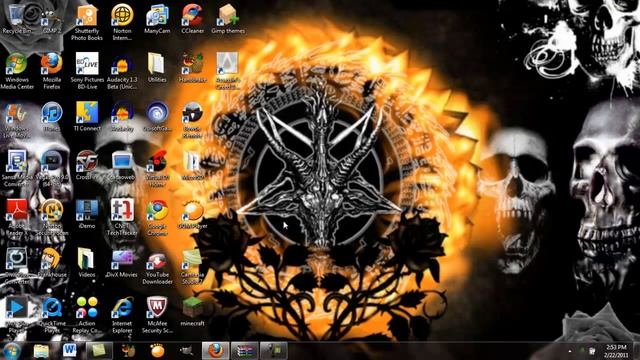Open the Windows Start menu orb
The width and height of the screenshot is (640, 360).
coord(11,351)
